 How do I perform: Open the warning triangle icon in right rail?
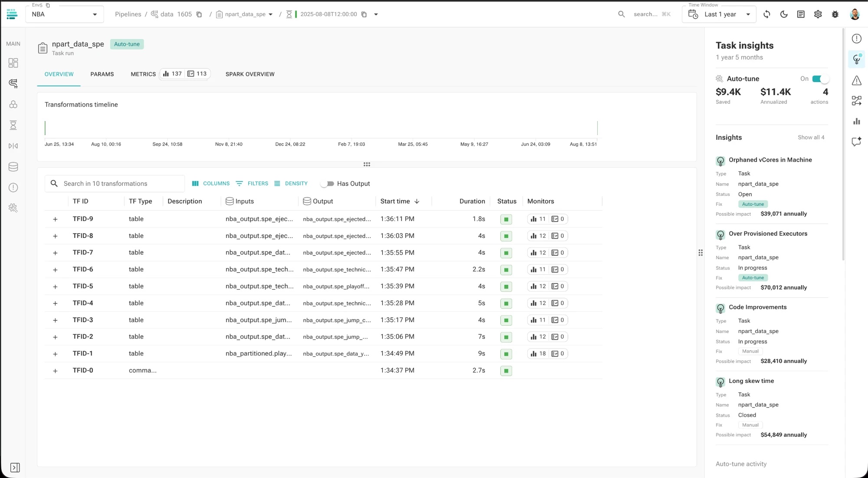click(x=856, y=80)
